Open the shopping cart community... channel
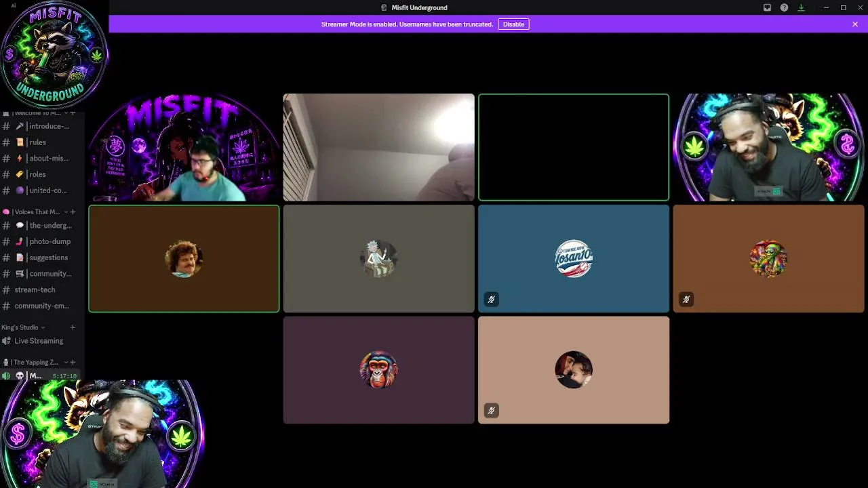Screen dimensions: 868x488 coord(42,274)
